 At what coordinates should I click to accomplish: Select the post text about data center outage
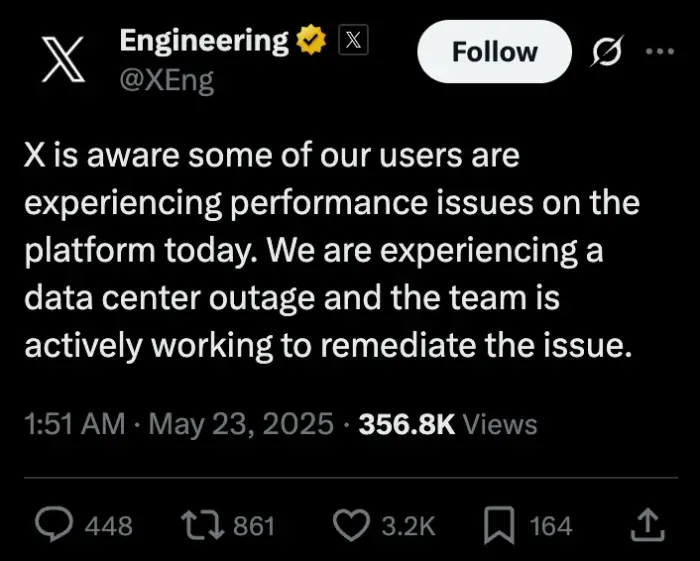tap(332, 250)
